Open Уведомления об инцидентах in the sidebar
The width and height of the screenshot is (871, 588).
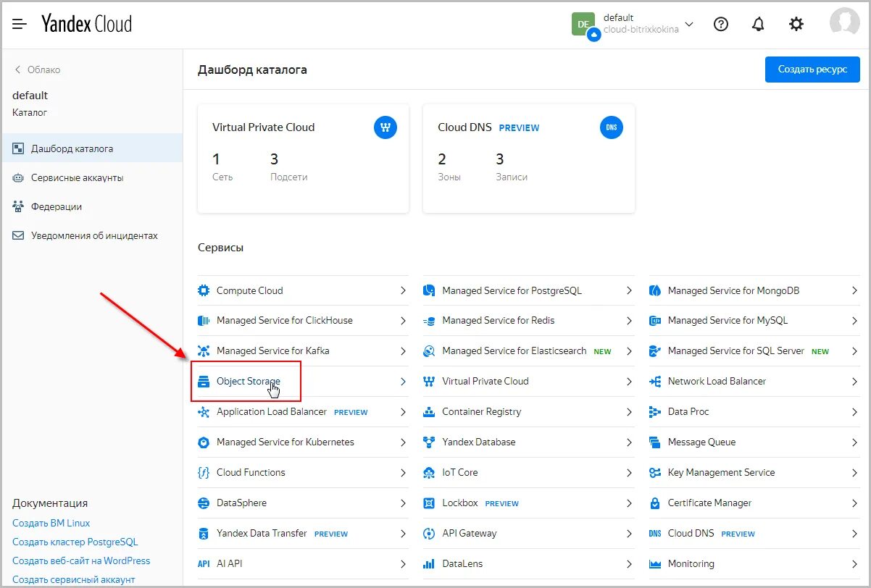pyautogui.click(x=91, y=235)
